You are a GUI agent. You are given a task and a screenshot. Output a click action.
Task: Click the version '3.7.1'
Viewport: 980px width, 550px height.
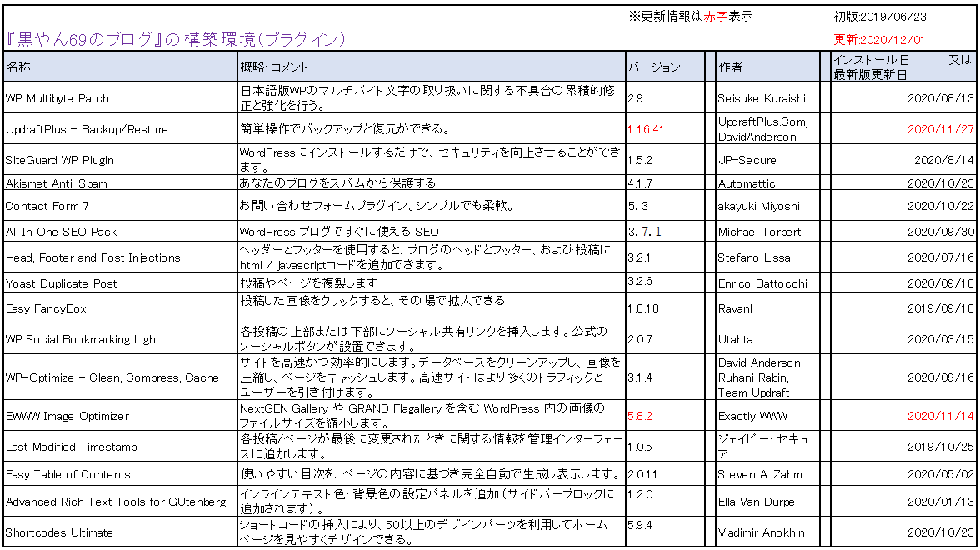[x=644, y=232]
